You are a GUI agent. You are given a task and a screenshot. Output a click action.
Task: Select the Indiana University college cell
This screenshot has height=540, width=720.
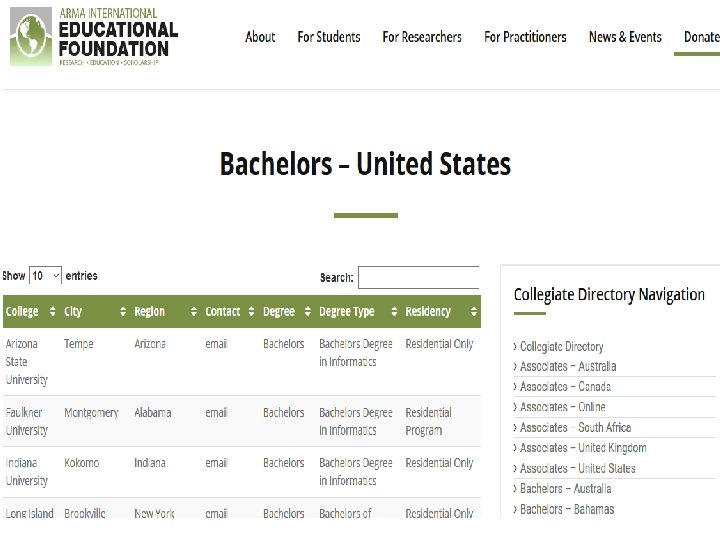[x=27, y=472]
